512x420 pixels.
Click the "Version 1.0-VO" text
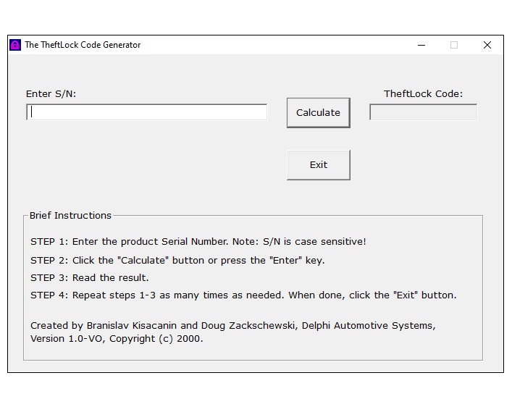pos(67,339)
